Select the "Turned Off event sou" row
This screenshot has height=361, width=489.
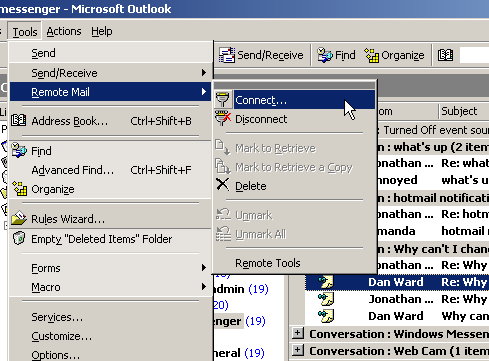tap(432, 130)
